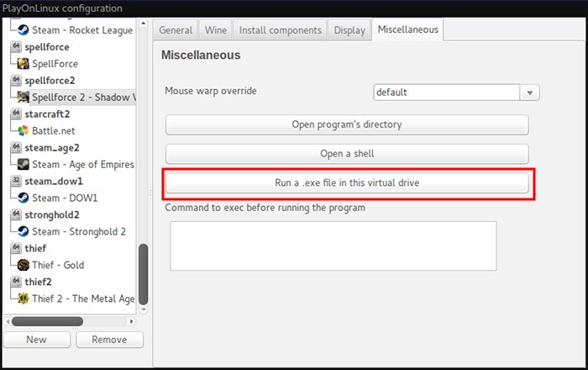
Task: Open the Mouse warp override dropdown arrow
Action: [529, 92]
